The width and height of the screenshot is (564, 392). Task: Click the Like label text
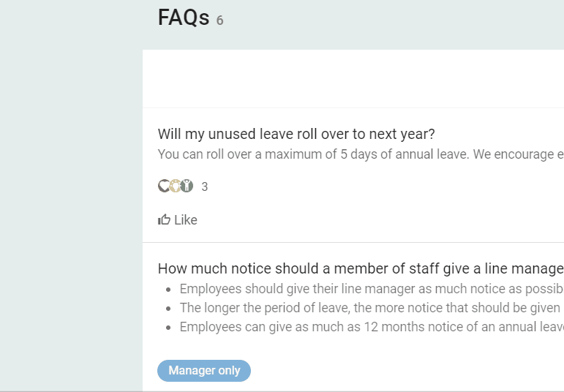coord(186,219)
